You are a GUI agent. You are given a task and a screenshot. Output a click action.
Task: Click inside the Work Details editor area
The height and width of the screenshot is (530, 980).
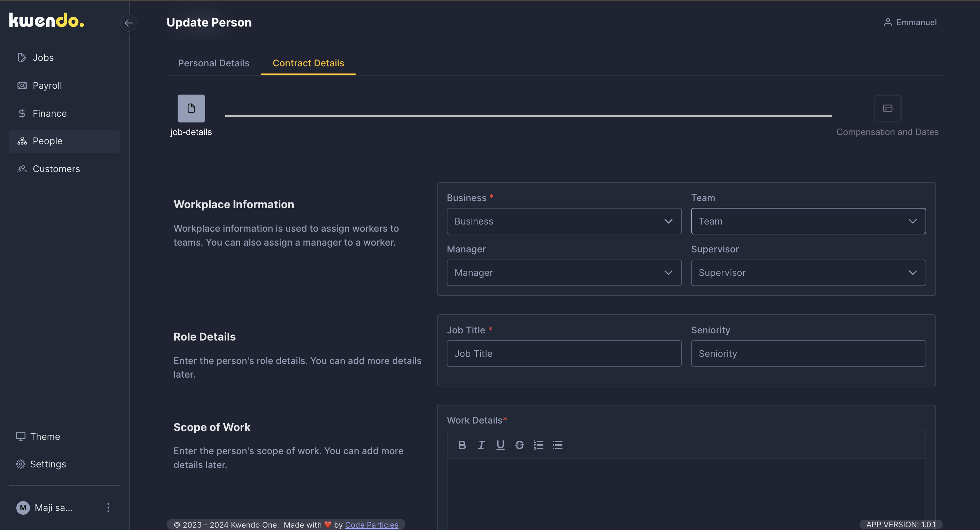[x=686, y=494]
